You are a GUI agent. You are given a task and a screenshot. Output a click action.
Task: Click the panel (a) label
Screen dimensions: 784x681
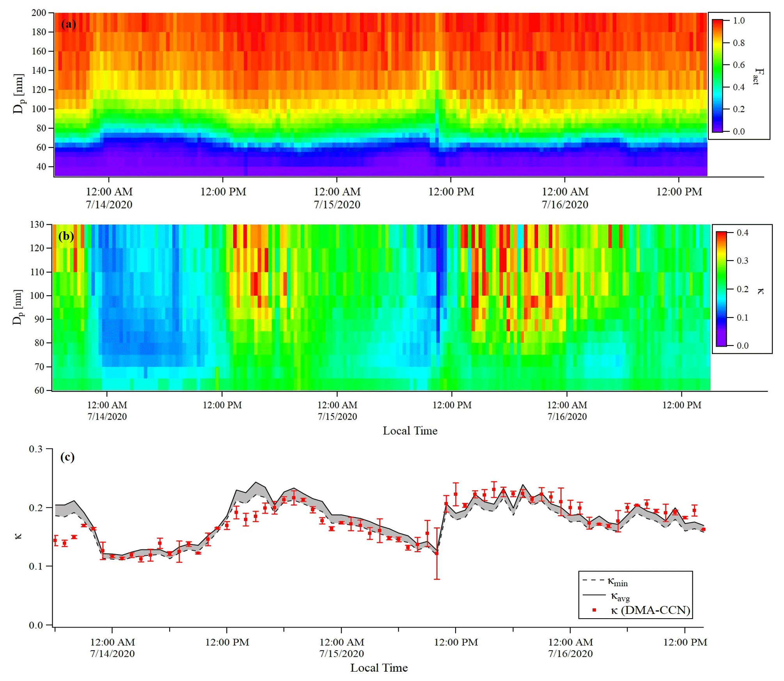(x=68, y=25)
